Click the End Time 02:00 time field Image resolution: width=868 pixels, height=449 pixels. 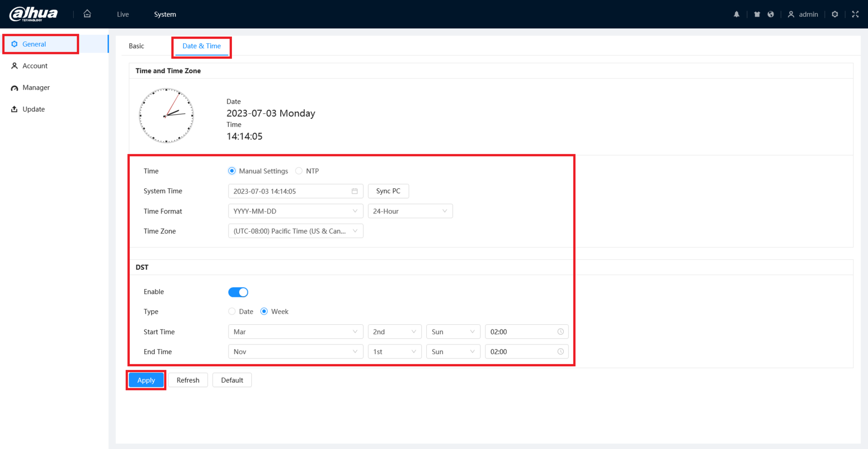pyautogui.click(x=521, y=352)
